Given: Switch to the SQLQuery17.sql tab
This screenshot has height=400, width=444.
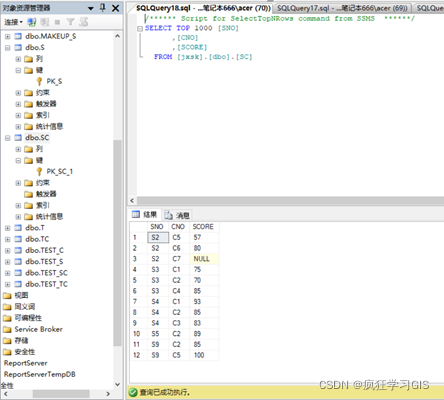Looking at the screenshot, I should (342, 8).
